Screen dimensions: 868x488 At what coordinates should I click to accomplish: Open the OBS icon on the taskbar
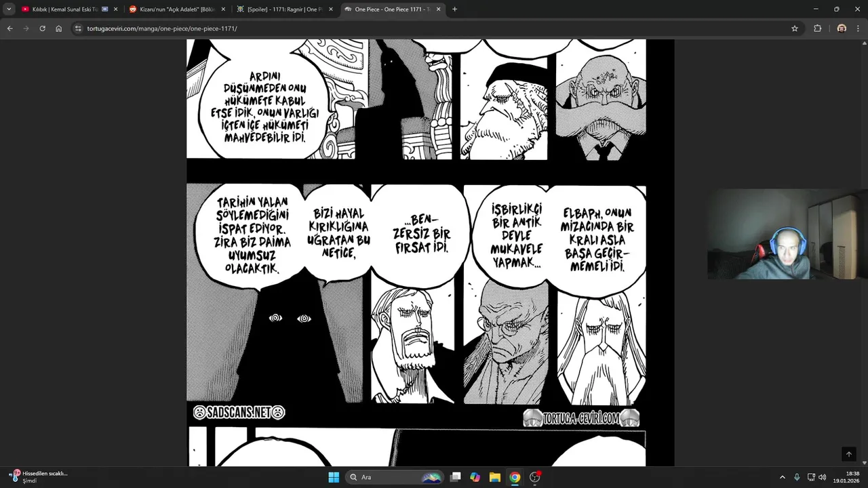click(x=535, y=477)
